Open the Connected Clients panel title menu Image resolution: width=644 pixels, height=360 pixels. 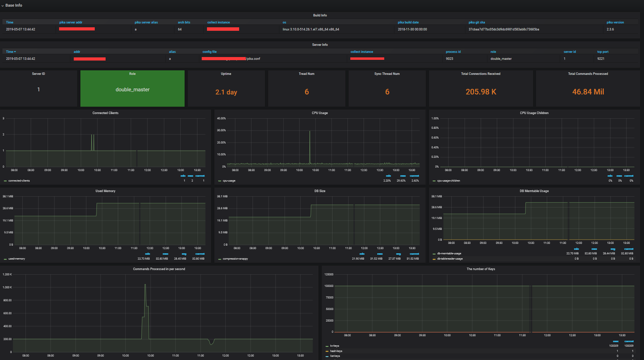pos(105,113)
